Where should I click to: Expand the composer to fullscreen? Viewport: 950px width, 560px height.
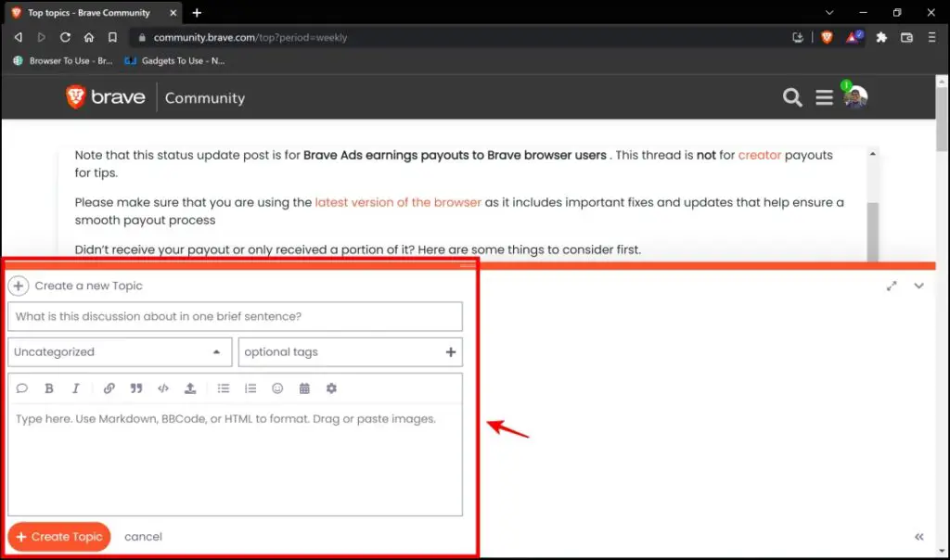[892, 286]
